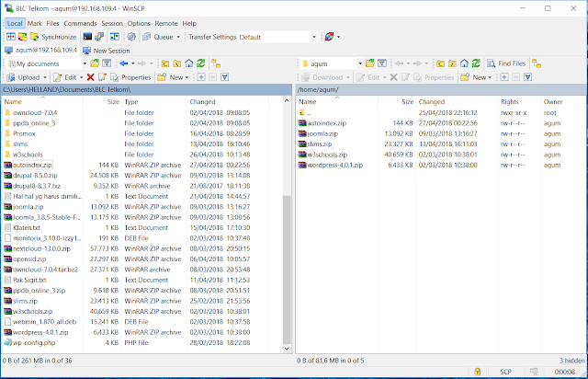This screenshot has width=588, height=379.
Task: Click the Synchronize browsing icon in toolbar
Action: pyautogui.click(x=114, y=37)
